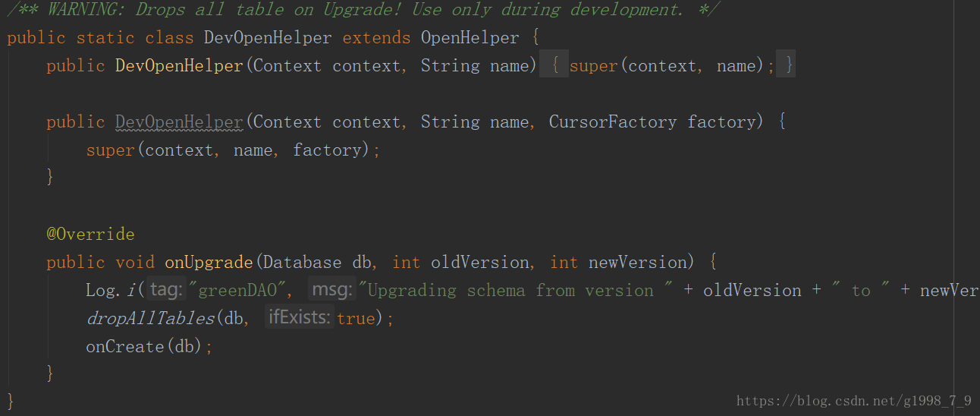This screenshot has width=980, height=416.
Task: Click DevOpenHelper in the class declaration line
Action: [x=268, y=38]
